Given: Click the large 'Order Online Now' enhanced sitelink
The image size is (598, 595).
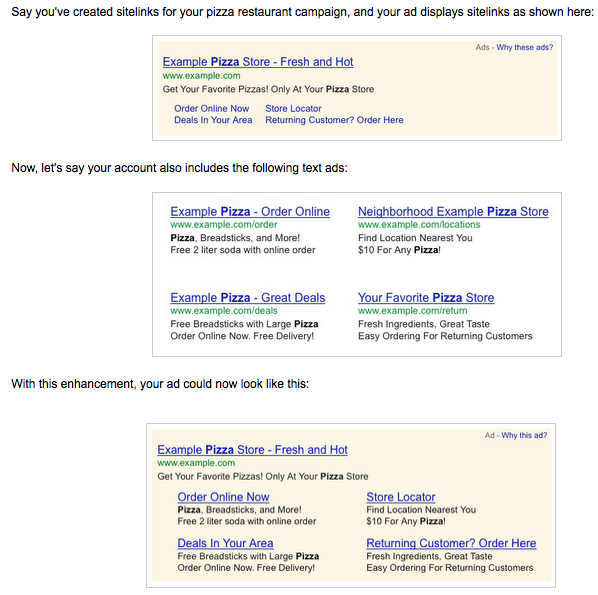Looking at the screenshot, I should [x=223, y=497].
